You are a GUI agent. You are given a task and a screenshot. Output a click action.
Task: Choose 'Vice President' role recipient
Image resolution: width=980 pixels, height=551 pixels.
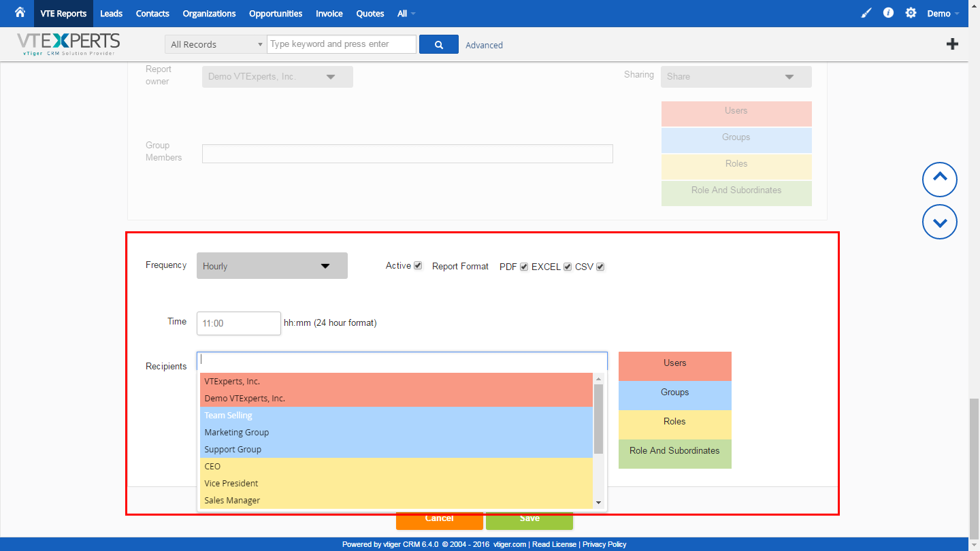(x=396, y=484)
